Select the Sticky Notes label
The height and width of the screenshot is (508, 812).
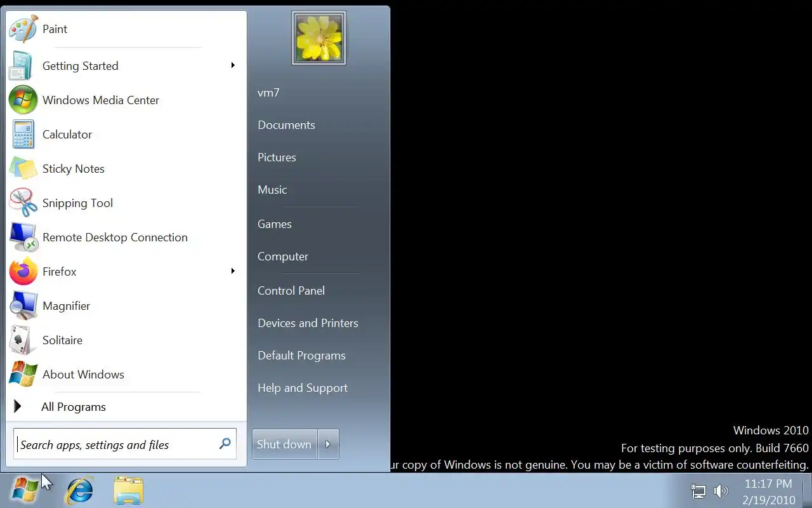point(74,169)
